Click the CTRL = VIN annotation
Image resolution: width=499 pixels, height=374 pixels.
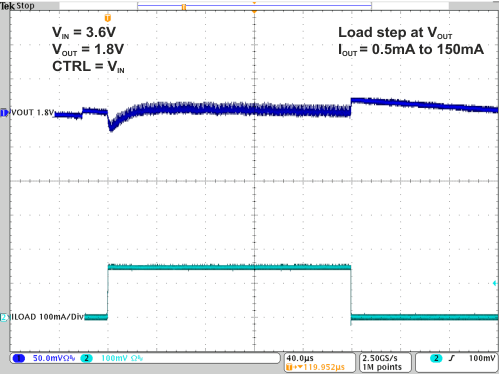pyautogui.click(x=88, y=67)
